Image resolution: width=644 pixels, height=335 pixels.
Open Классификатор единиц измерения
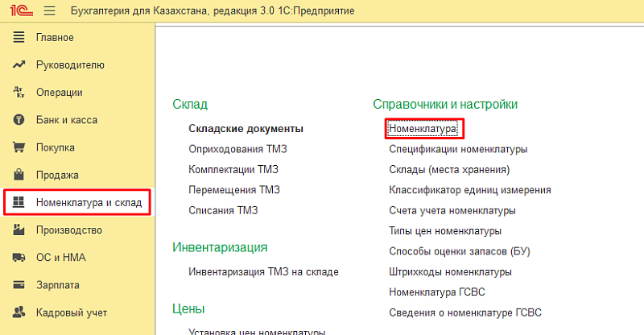click(469, 190)
